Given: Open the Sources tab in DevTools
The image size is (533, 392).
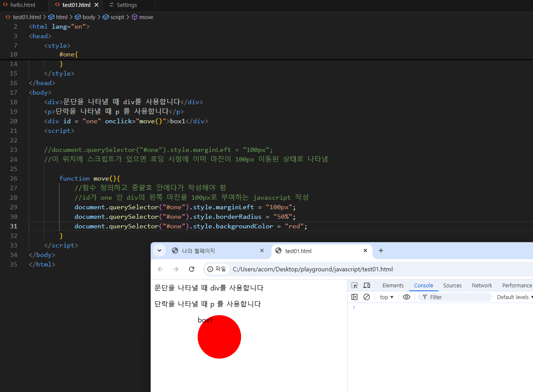Looking at the screenshot, I should coord(452,285).
